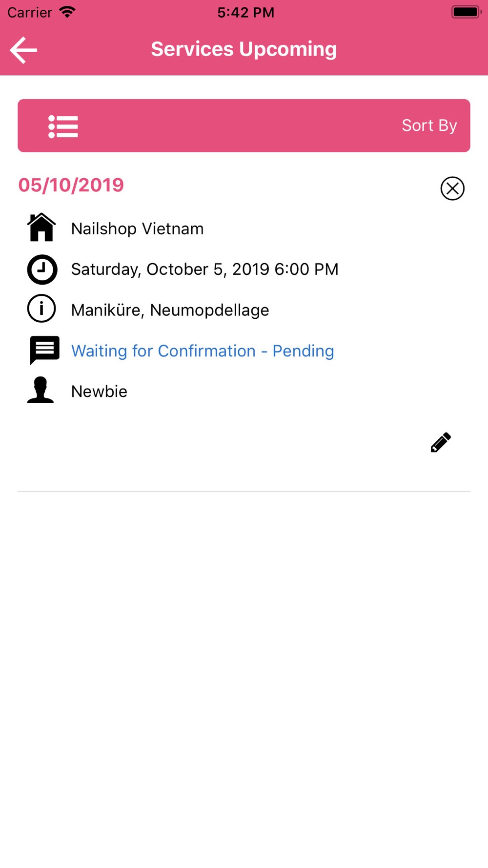The width and height of the screenshot is (488, 868).
Task: Tap the clock icon beside the appointment time
Action: pyautogui.click(x=42, y=269)
